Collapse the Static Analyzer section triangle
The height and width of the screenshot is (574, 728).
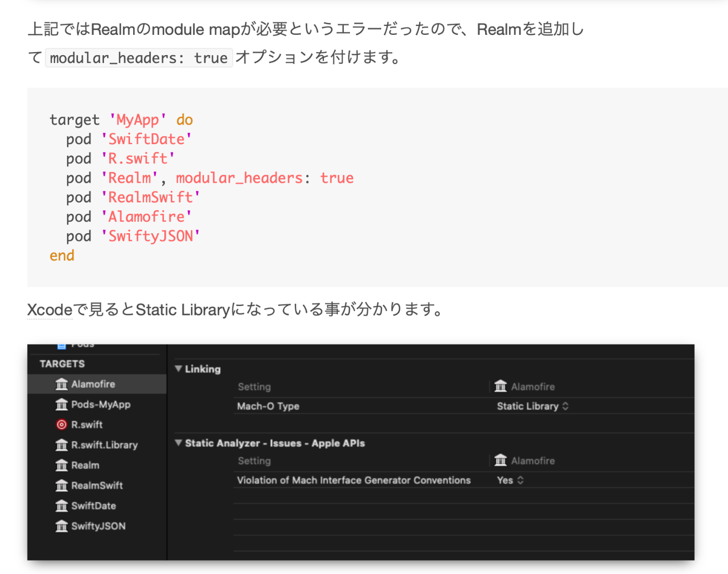click(178, 443)
